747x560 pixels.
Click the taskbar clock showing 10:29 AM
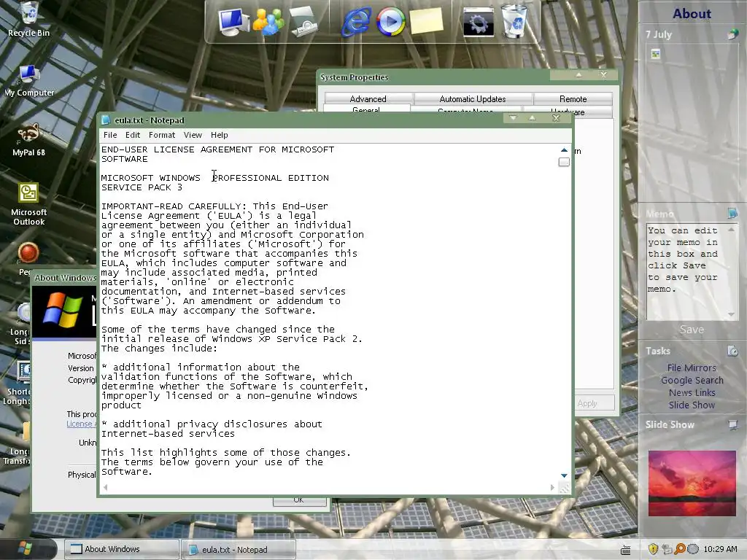pyautogui.click(x=720, y=549)
